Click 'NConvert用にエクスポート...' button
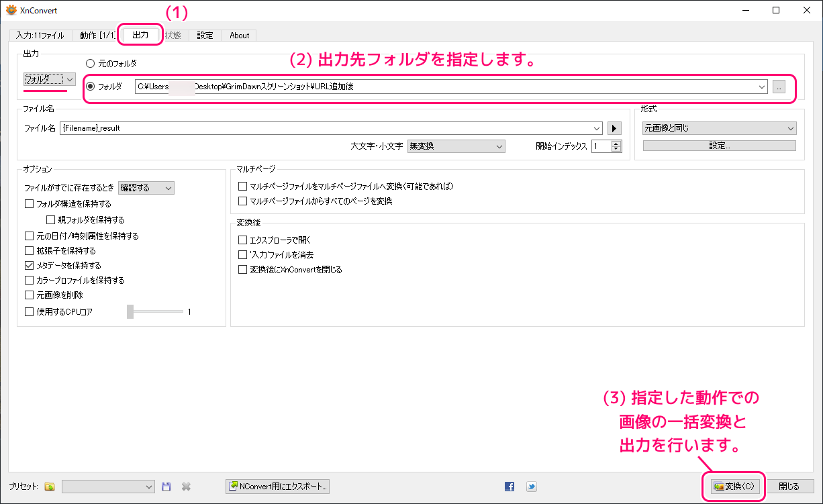The image size is (823, 504). [x=277, y=487]
